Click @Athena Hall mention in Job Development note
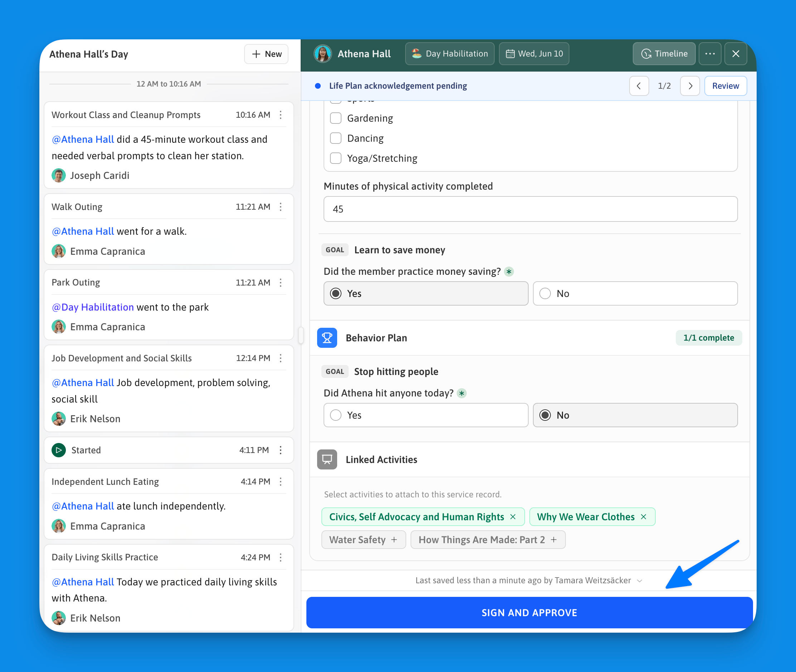 pos(83,383)
